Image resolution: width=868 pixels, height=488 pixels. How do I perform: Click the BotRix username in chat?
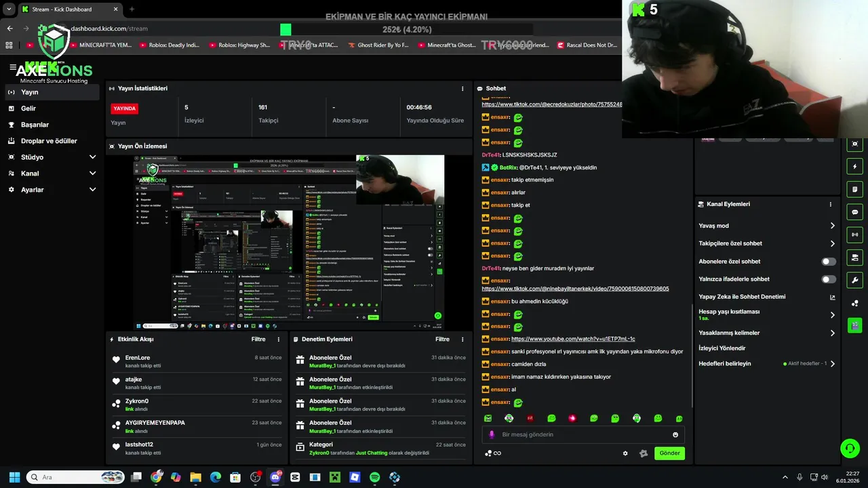[509, 167]
